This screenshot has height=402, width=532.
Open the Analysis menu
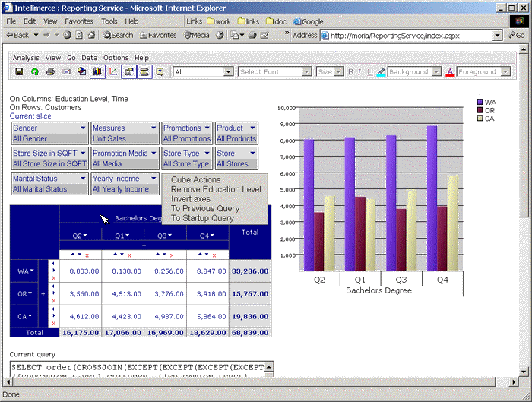point(26,58)
